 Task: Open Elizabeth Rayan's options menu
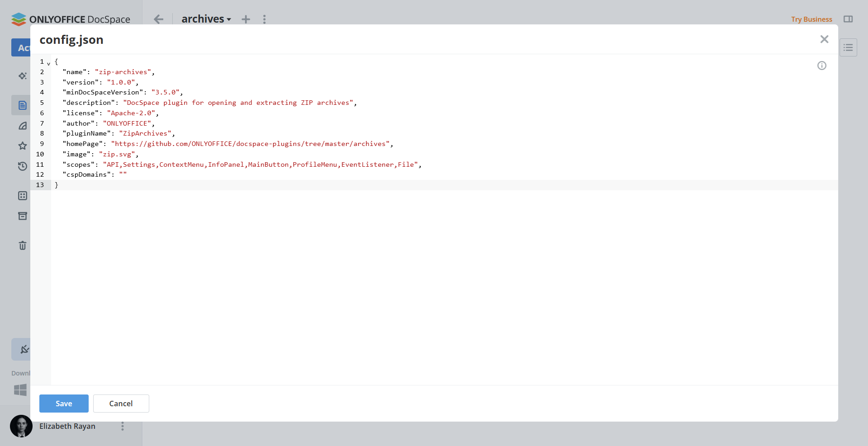click(122, 426)
